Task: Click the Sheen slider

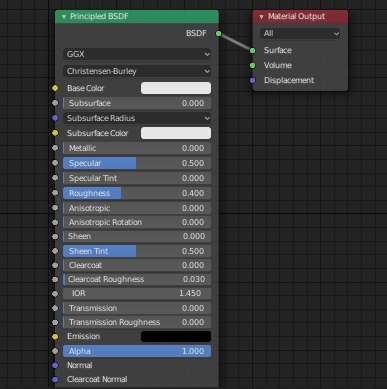Action: [137, 236]
